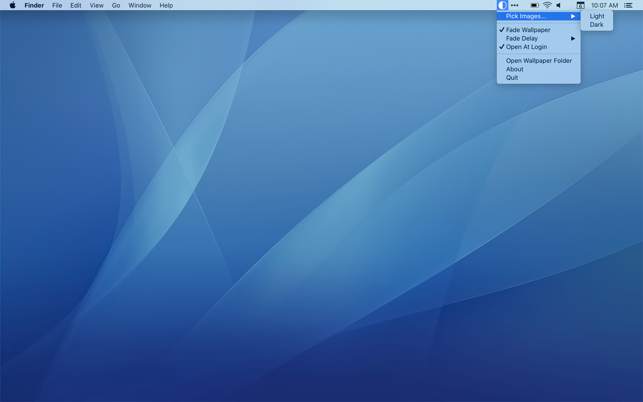
Task: Select Open Wallpaper Folder
Action: (x=538, y=61)
